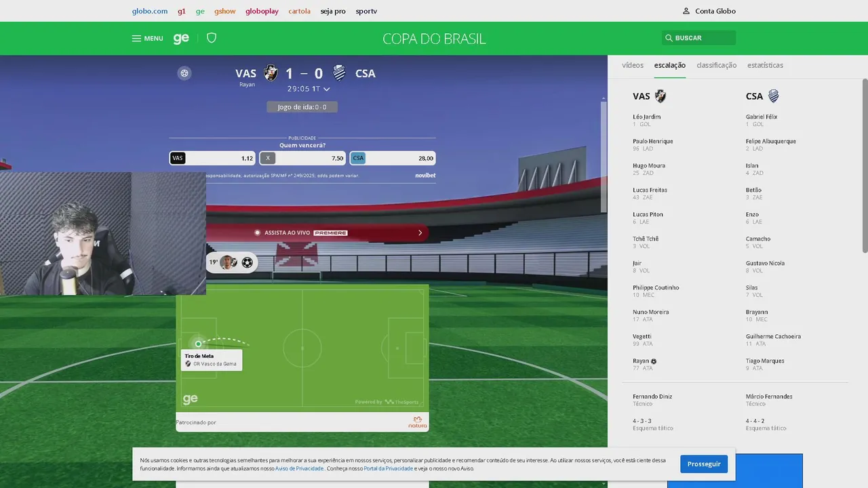
Task: Click the ge watermark logo on pitch
Action: [x=191, y=399]
